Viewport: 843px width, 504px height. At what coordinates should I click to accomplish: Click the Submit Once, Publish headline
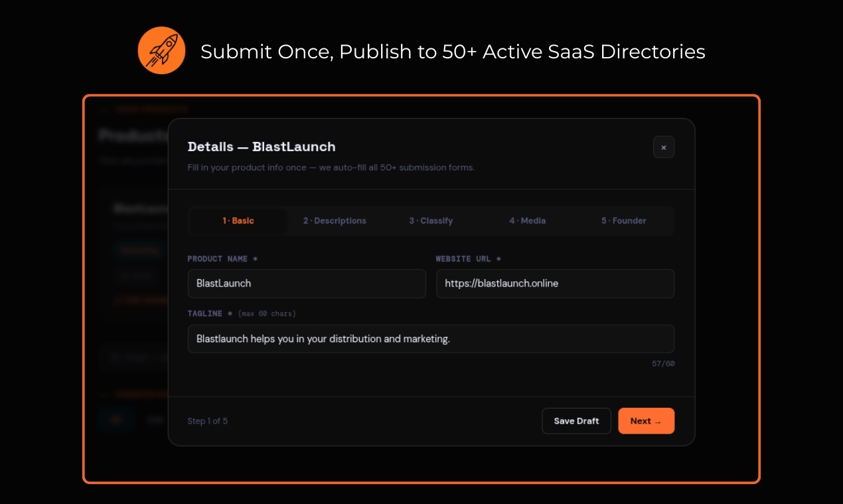(453, 51)
